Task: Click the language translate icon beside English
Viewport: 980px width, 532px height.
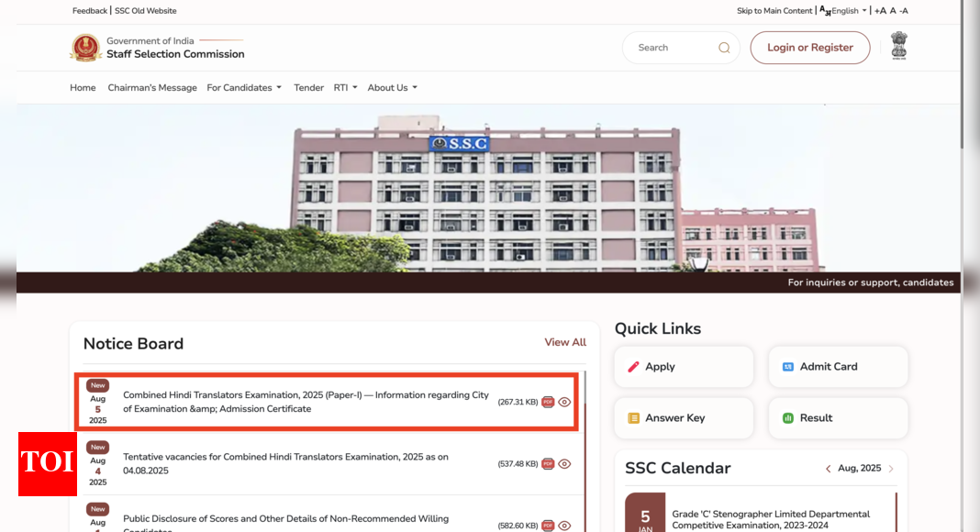Action: coord(825,11)
